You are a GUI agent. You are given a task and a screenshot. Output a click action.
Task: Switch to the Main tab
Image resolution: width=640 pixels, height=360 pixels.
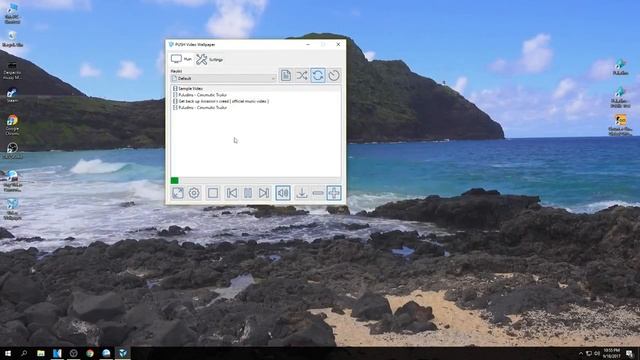(x=181, y=59)
